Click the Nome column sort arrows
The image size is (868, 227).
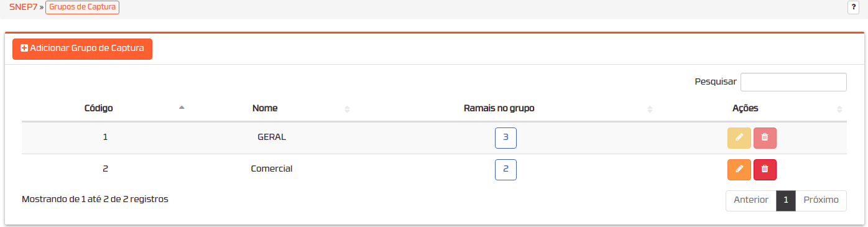pyautogui.click(x=347, y=109)
